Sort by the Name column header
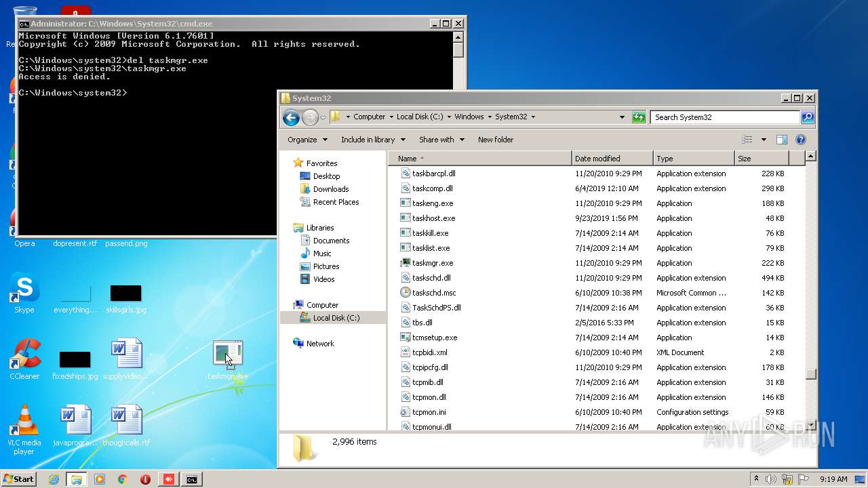Image resolution: width=868 pixels, height=488 pixels. [480, 159]
